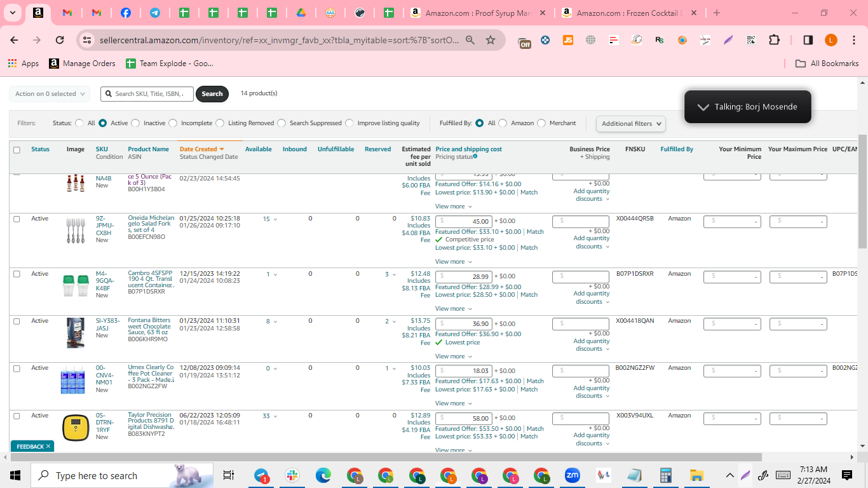Expand the Available 15 dropdown for Oneida

[270, 219]
